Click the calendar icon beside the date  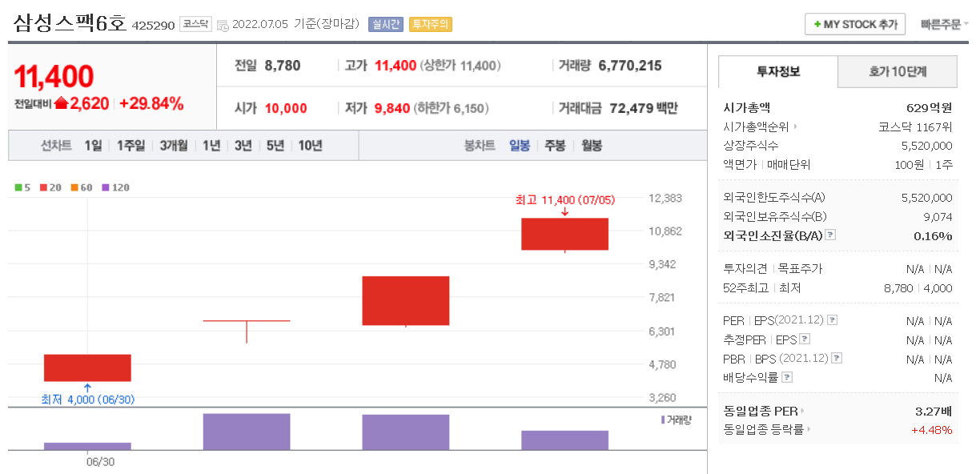click(x=223, y=25)
